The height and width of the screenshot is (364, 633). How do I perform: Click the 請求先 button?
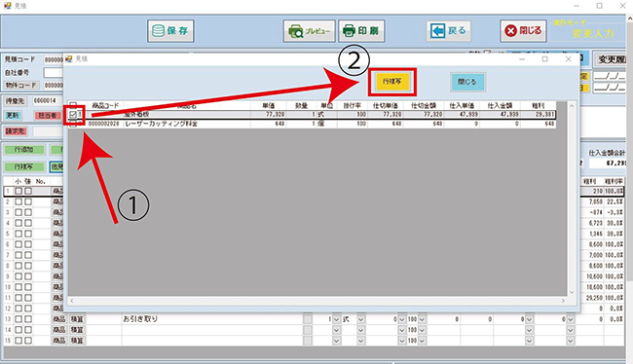coord(16,131)
